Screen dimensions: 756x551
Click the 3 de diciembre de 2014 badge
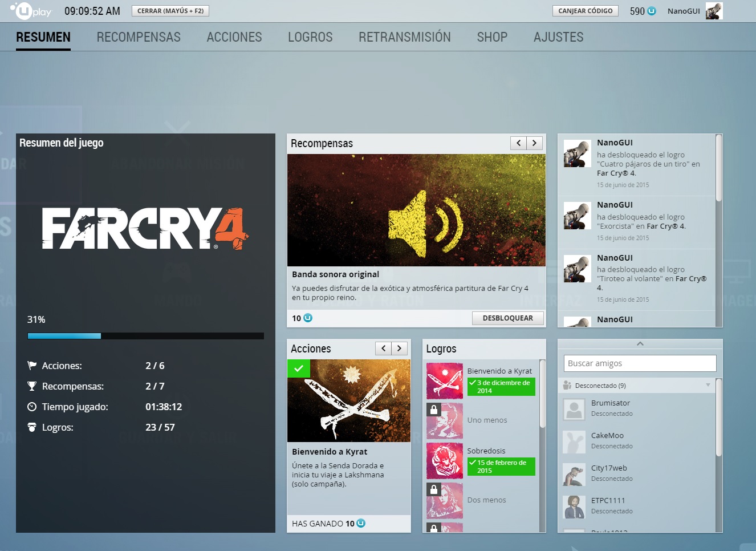[501, 387]
